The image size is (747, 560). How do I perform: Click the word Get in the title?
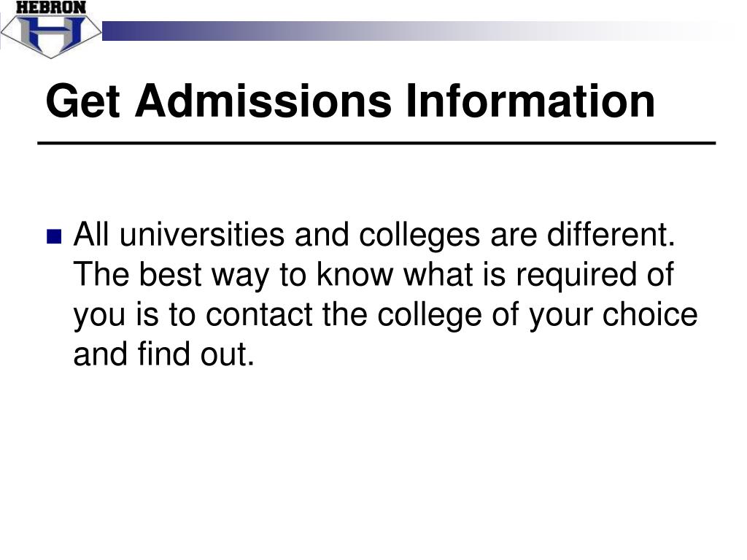pyautogui.click(x=83, y=101)
